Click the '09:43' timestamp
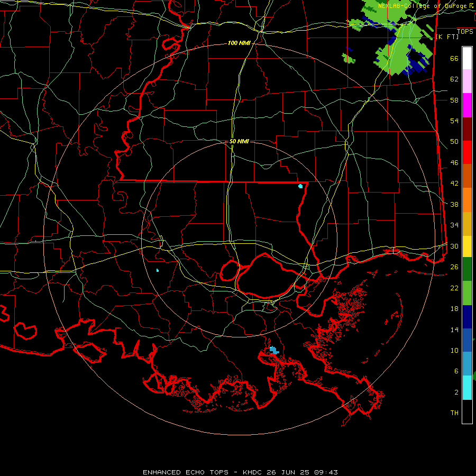The image size is (476, 476). [x=325, y=472]
